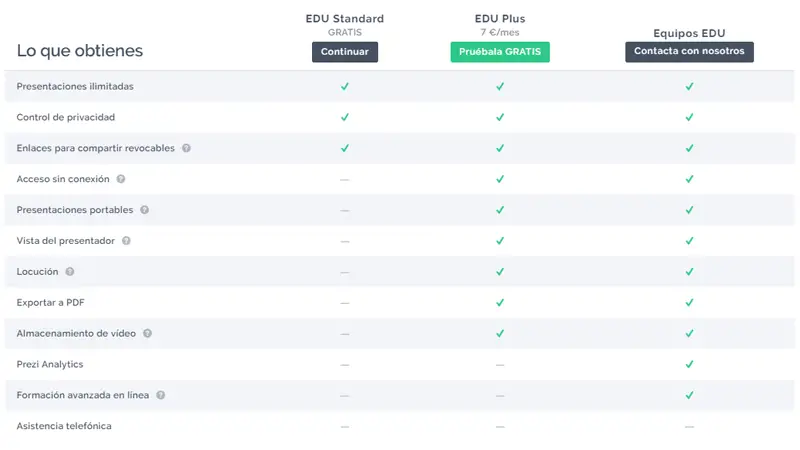The image size is (800, 450).
Task: Click help icon for Almacenamiento de vídeo
Action: click(x=147, y=333)
